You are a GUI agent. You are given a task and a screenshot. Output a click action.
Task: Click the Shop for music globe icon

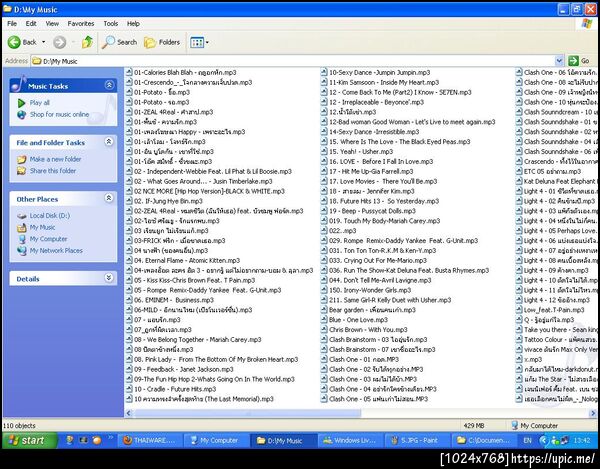[21, 114]
